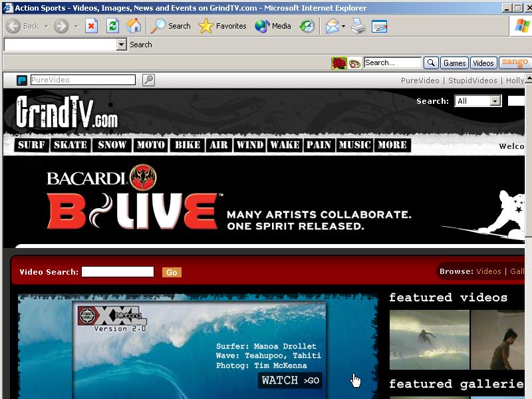Expand the Mail button dropdown arrow
This screenshot has width=532, height=399.
tap(343, 26)
